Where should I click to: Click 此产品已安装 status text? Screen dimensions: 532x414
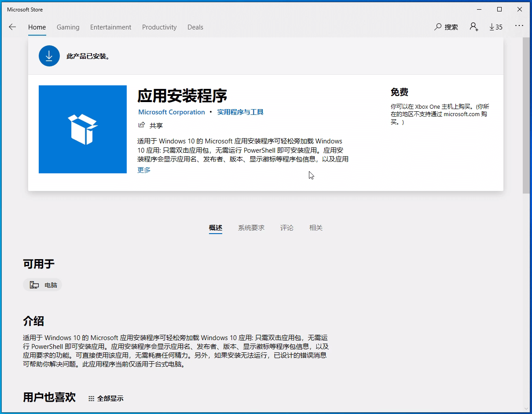[88, 56]
